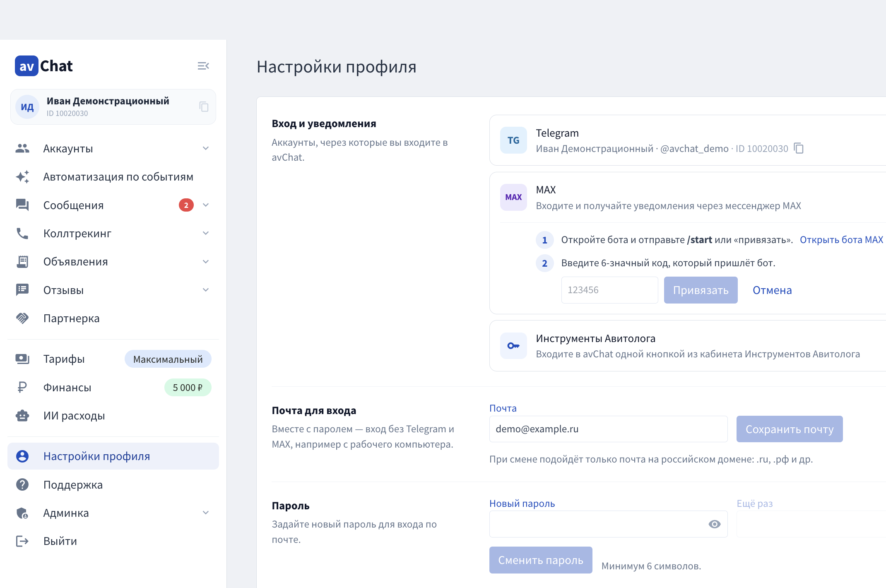The height and width of the screenshot is (588, 886).
Task: Open Автоматизация по событиям
Action: [x=113, y=177]
